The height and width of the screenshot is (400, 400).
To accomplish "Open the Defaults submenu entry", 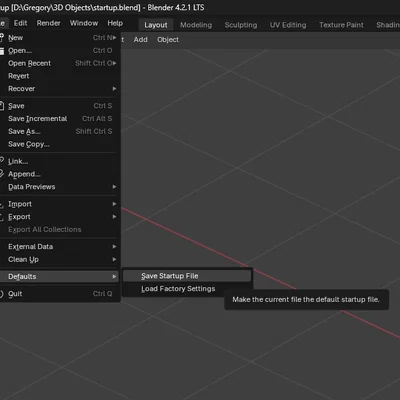I will [x=59, y=276].
